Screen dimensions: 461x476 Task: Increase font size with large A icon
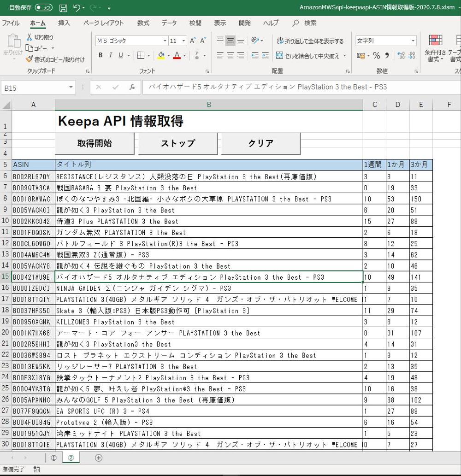[x=193, y=41]
